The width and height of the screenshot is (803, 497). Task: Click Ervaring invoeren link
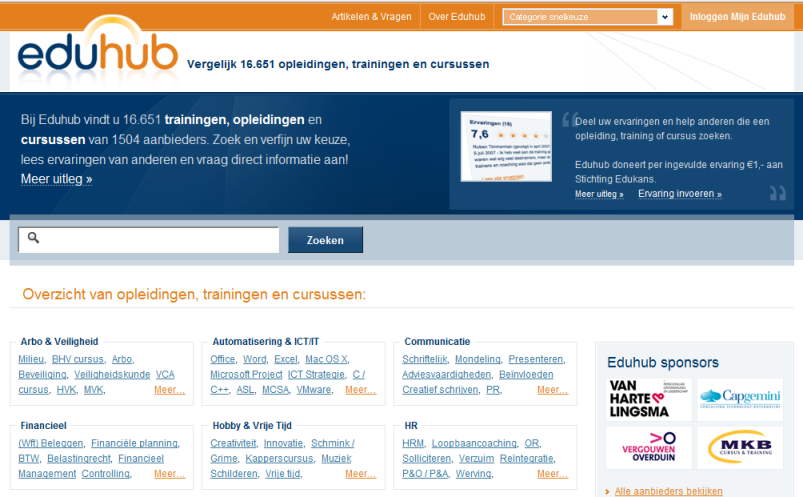coord(680,194)
